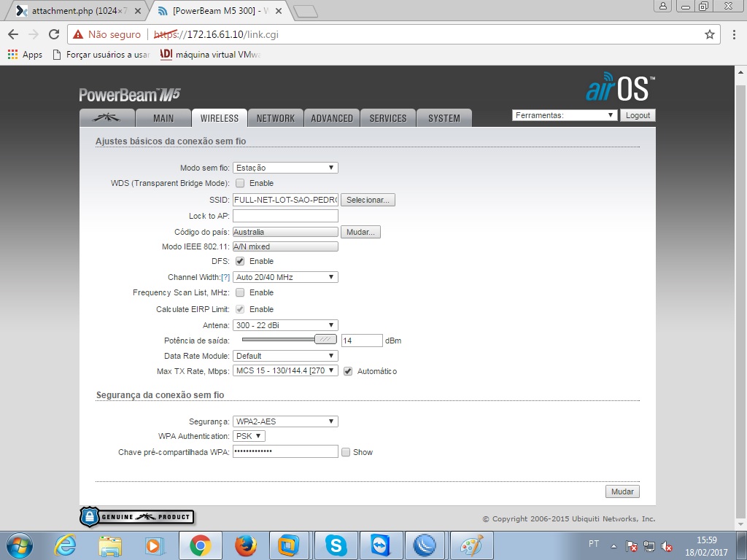Uncheck Automático for Max TX Rate
This screenshot has height=560, width=747.
tap(348, 371)
